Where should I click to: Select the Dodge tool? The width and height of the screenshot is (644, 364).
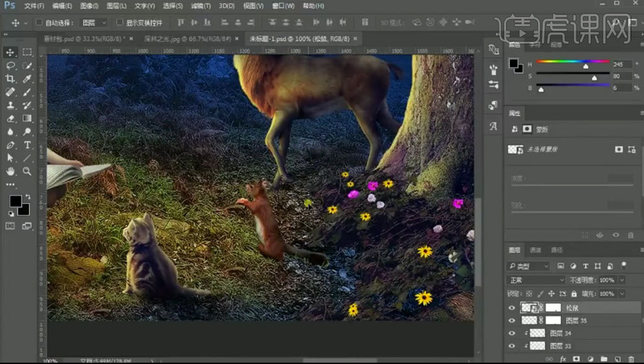click(27, 132)
